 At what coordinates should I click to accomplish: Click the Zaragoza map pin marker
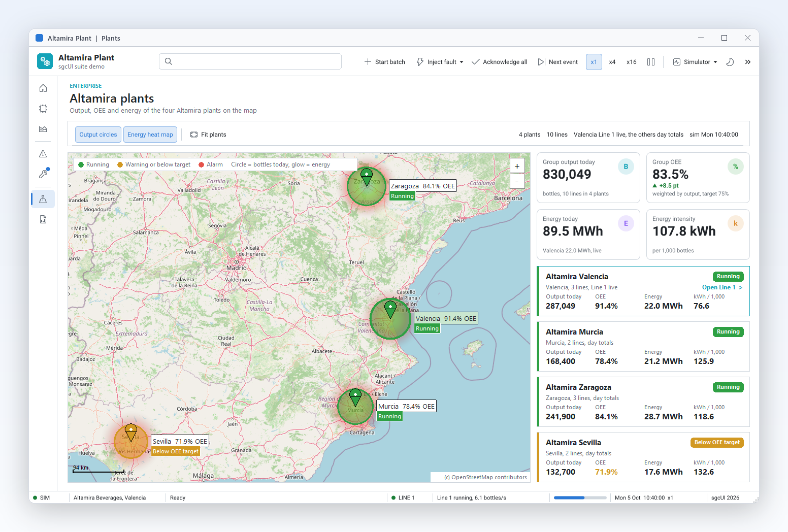(367, 177)
